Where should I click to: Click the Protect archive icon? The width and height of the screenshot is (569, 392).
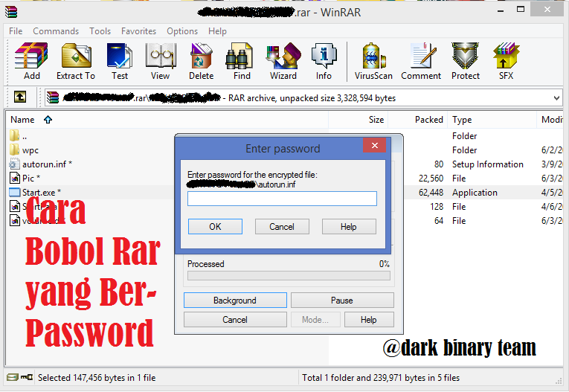click(465, 60)
